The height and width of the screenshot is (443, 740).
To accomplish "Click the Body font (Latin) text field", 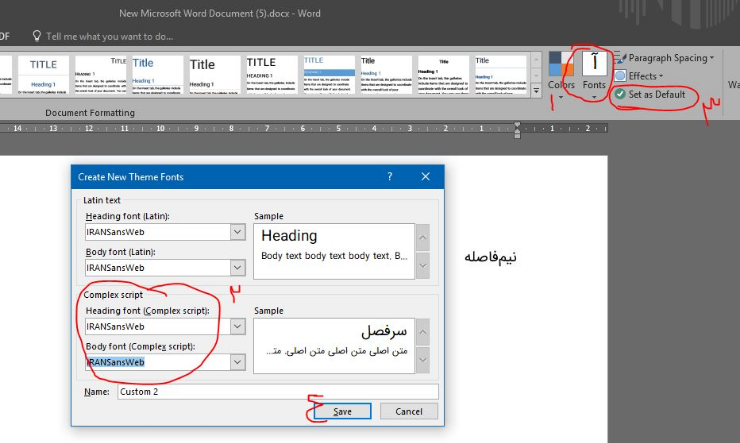I will (158, 268).
